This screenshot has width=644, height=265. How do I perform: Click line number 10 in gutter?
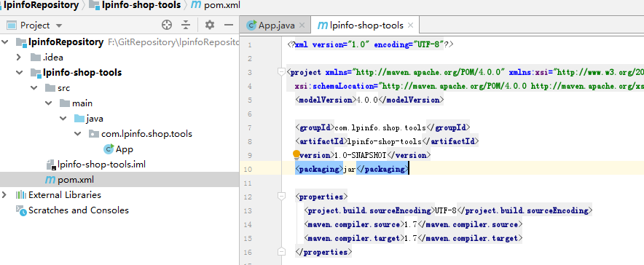249,169
